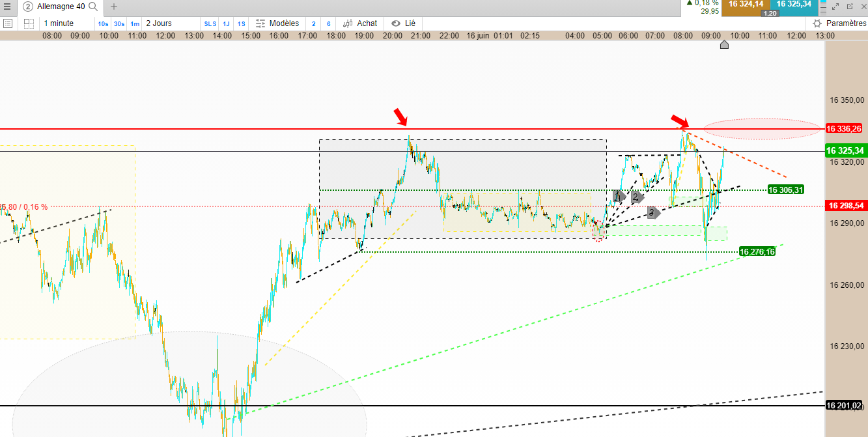Expand the 2 Jours history dropdown
This screenshot has height=437, width=868.
pos(171,23)
